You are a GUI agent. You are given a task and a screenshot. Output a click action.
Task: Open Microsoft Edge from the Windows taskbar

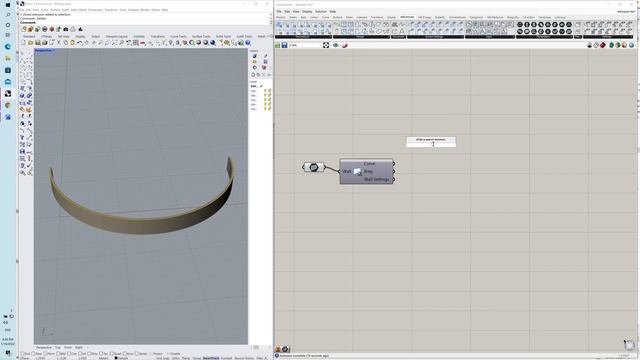pos(8,47)
